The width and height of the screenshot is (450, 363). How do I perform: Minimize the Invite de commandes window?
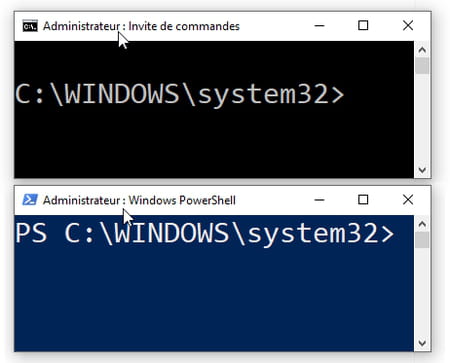pos(319,26)
